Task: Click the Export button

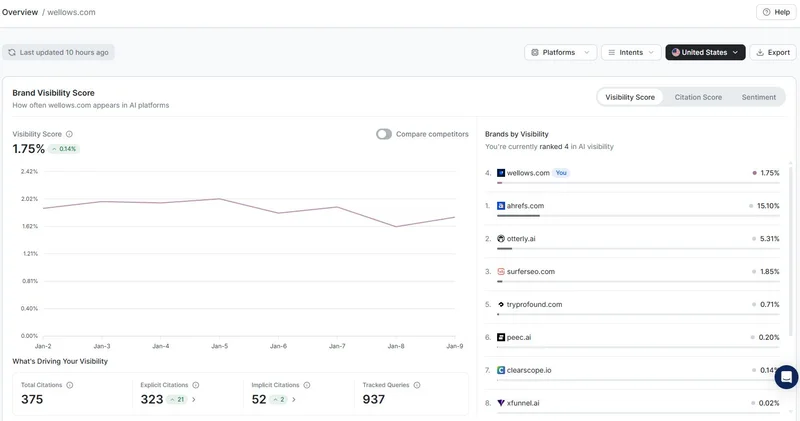Action: [772, 52]
